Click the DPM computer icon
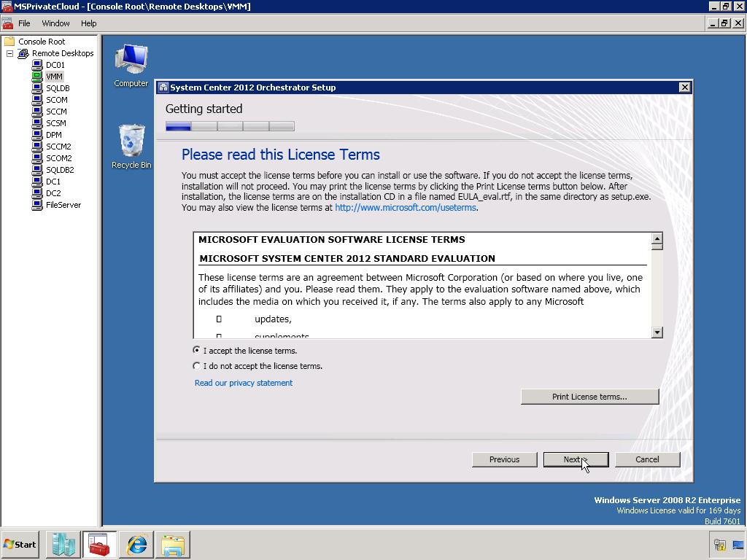Viewport: 747px width, 560px height. (x=37, y=135)
